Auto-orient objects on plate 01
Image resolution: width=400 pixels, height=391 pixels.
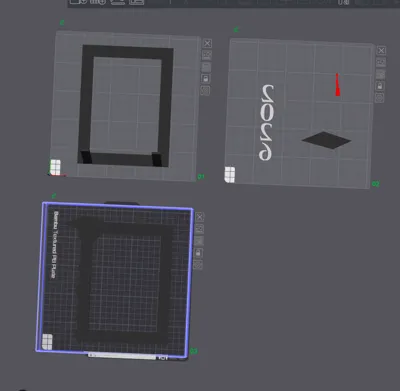tap(207, 55)
